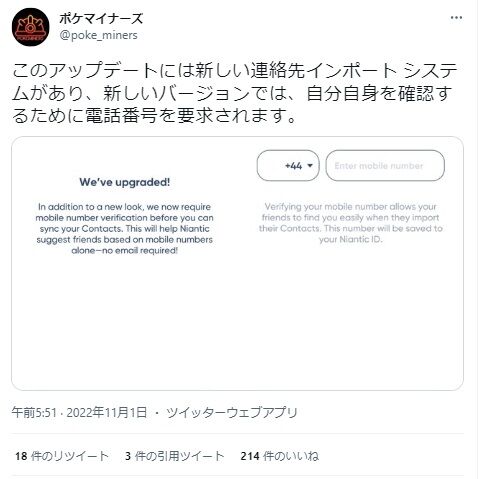Expand the +44 country code dropdown

[x=288, y=165]
